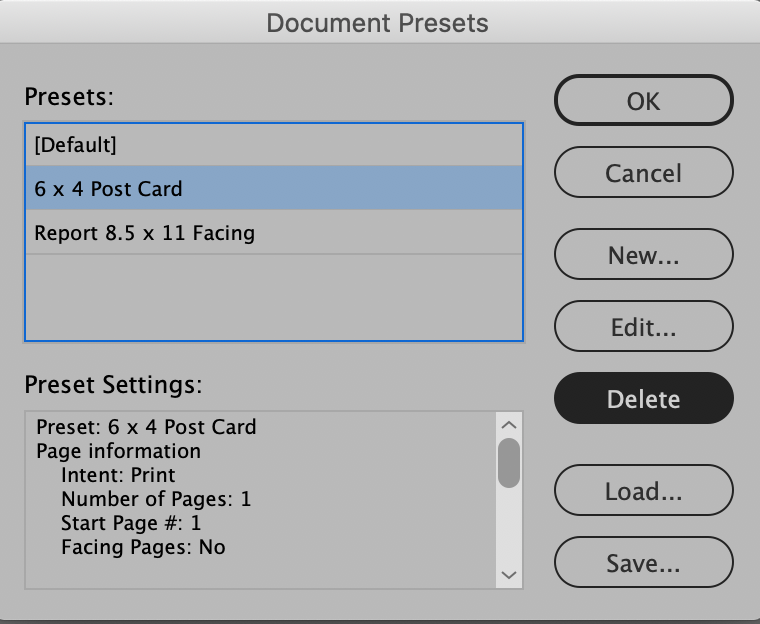The image size is (760, 624).
Task: Click the Document Presets title bar
Action: click(378, 22)
